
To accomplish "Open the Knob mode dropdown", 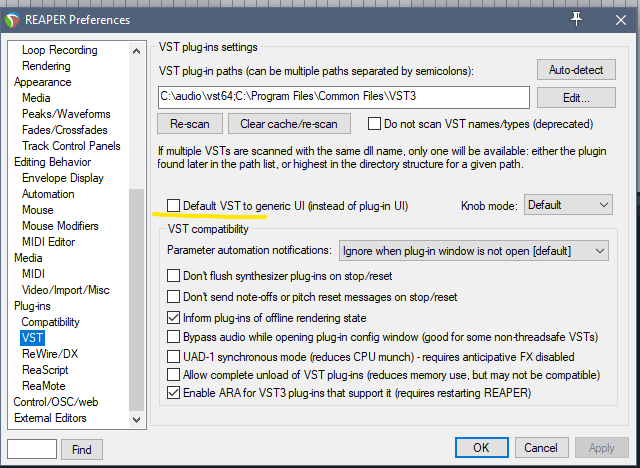I will 567,205.
